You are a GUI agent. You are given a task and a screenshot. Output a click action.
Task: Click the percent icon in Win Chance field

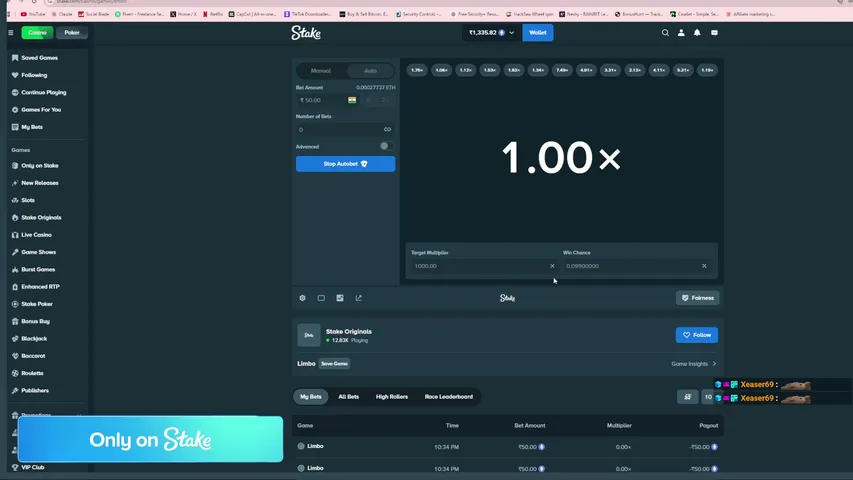704,266
